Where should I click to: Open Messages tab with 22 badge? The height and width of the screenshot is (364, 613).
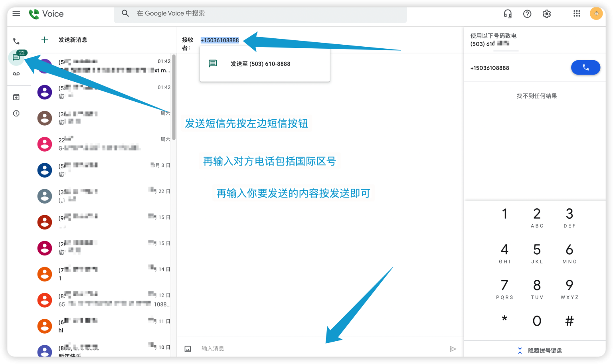(16, 57)
